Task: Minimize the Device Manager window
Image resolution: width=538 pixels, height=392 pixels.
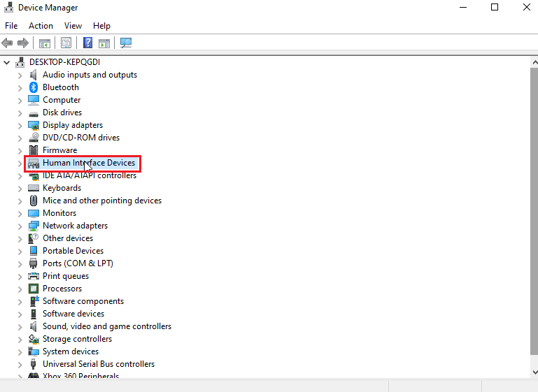Action: (x=463, y=7)
